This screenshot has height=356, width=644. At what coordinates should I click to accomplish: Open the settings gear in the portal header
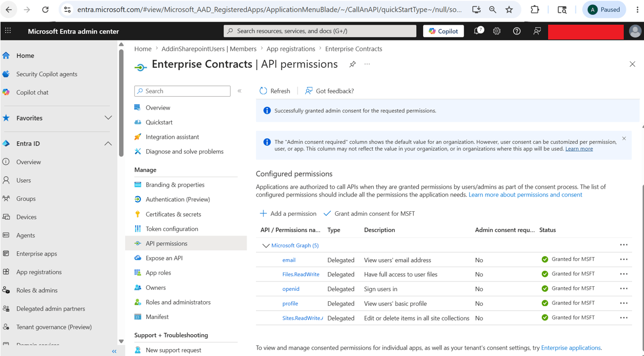[497, 31]
